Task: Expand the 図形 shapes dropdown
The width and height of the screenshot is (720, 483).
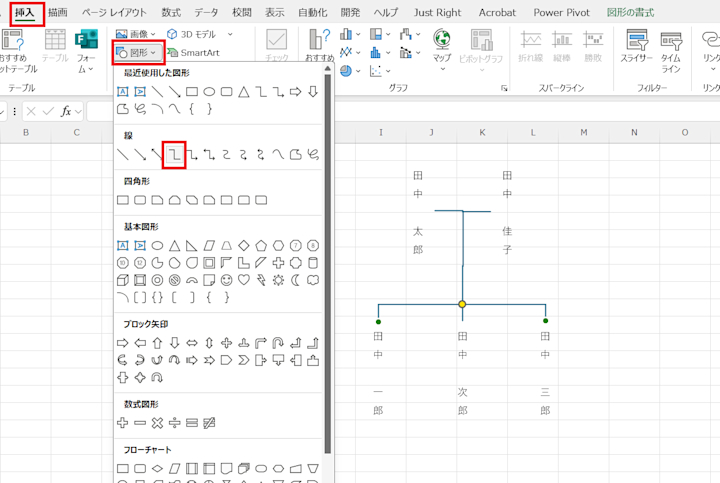Action: (x=136, y=52)
